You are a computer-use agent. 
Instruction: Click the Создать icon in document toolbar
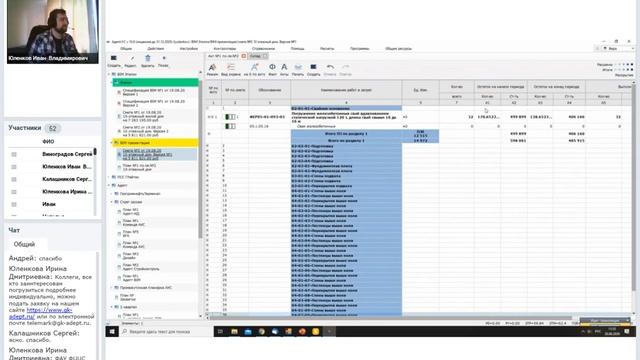point(313,67)
